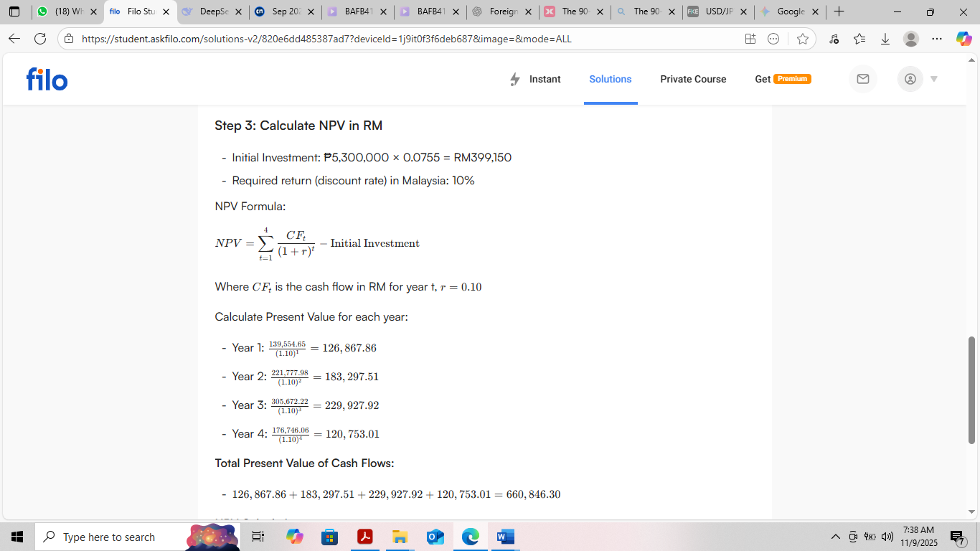This screenshot has width=980, height=551.
Task: Open the Word document from the taskbar
Action: [x=504, y=537]
